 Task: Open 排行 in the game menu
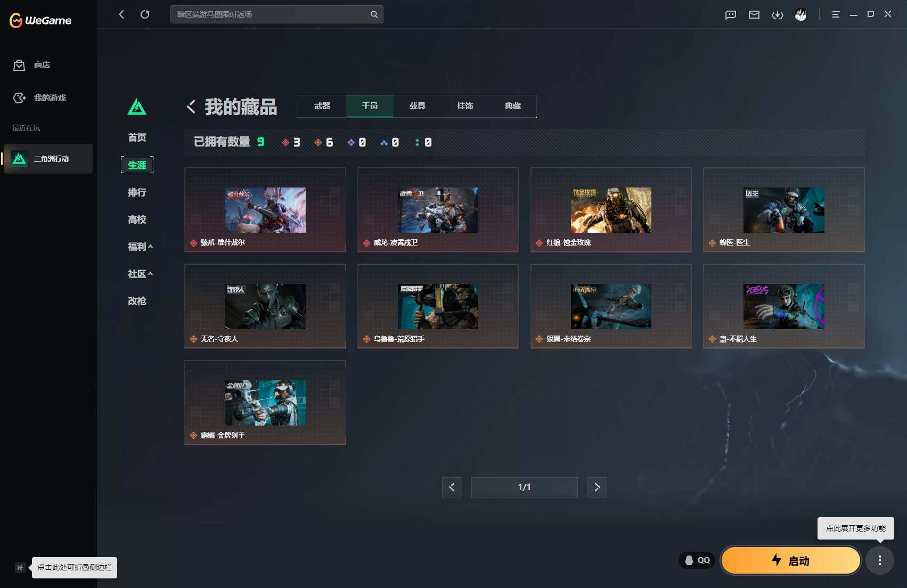pyautogui.click(x=137, y=192)
